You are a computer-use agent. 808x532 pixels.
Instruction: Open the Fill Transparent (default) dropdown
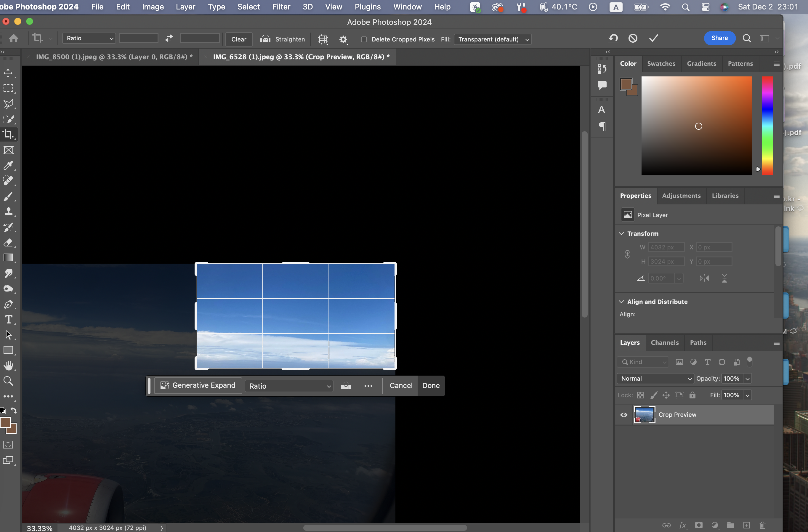tap(493, 39)
